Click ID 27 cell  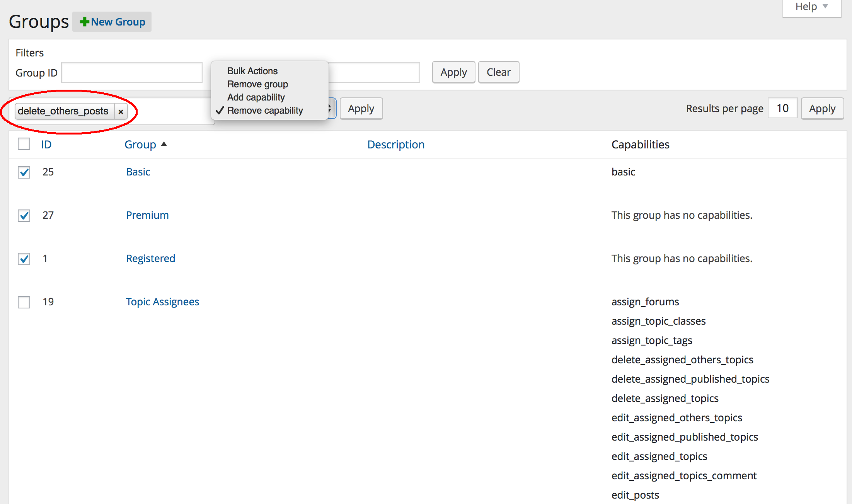pos(48,215)
